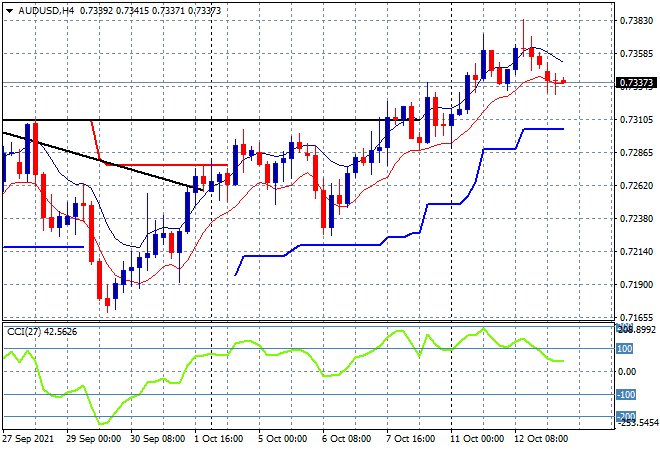Click the 5 Oct 00:00 time label

283,439
